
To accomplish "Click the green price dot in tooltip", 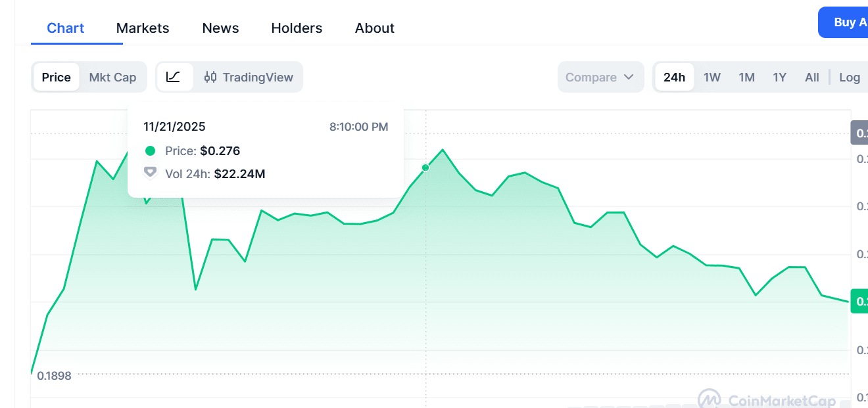I will point(150,151).
